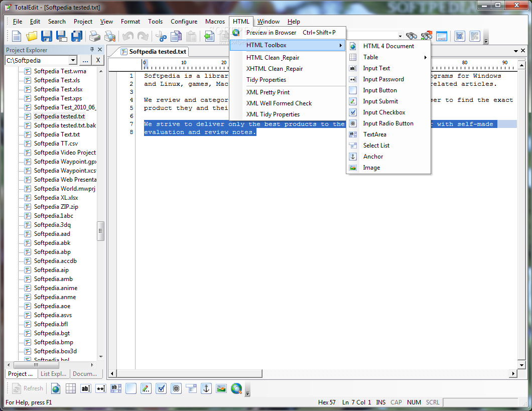Click the green arrow page icon in toolbar

pyautogui.click(x=209, y=36)
